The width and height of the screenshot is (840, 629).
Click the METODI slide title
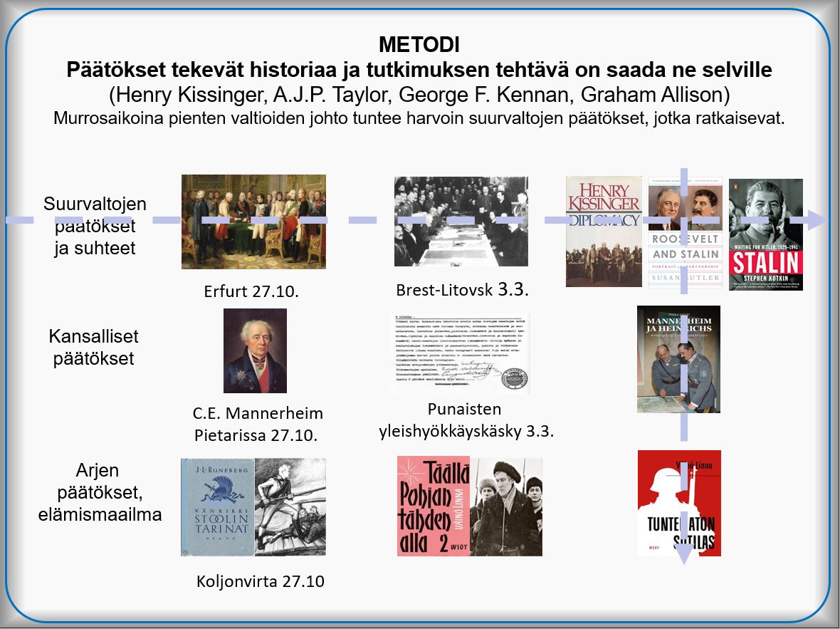(419, 44)
